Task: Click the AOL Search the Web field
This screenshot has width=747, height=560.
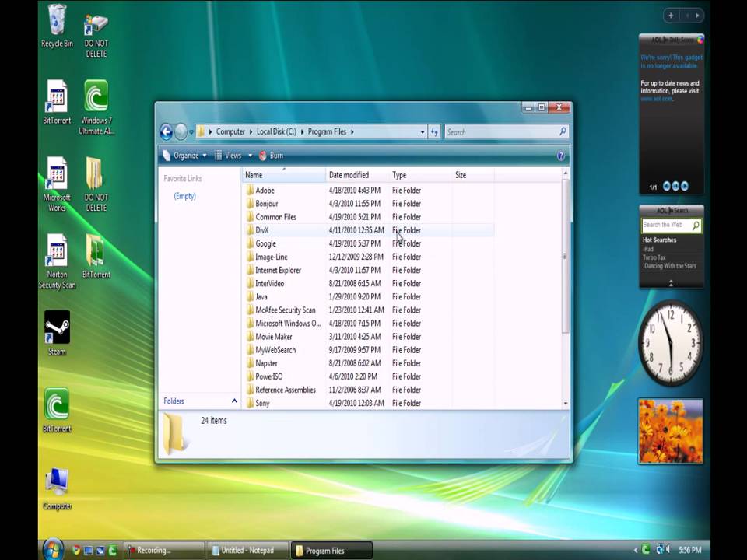Action: 666,226
